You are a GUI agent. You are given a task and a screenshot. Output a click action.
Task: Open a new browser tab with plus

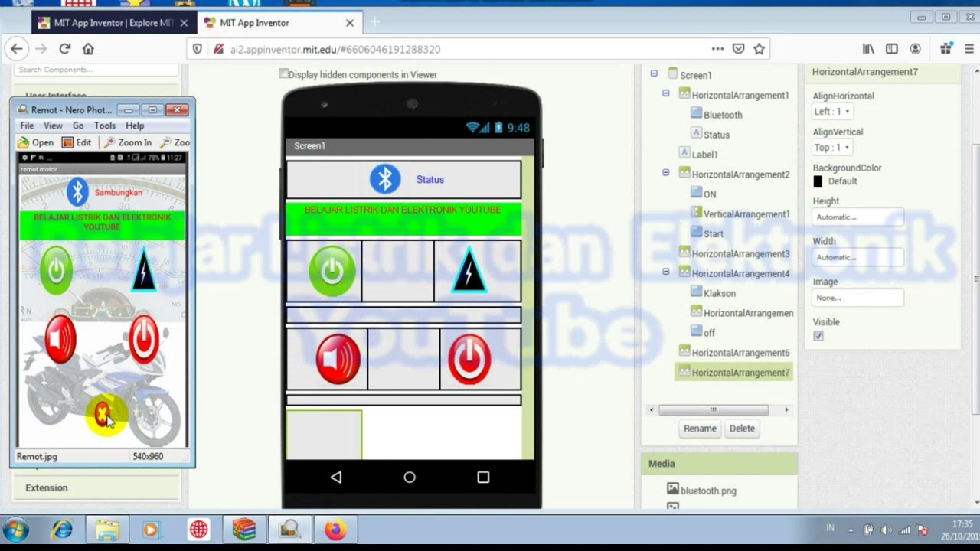[x=375, y=22]
